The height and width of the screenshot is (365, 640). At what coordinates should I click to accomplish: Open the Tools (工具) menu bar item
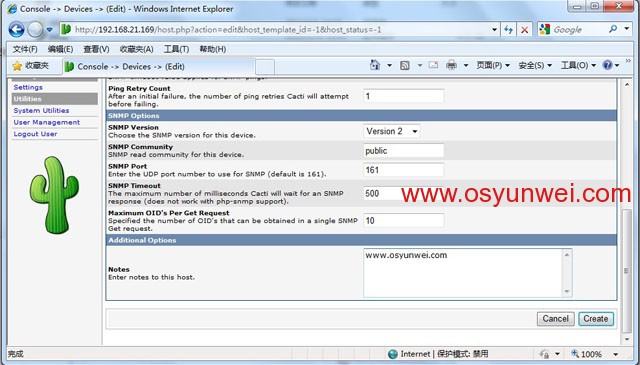[x=176, y=49]
